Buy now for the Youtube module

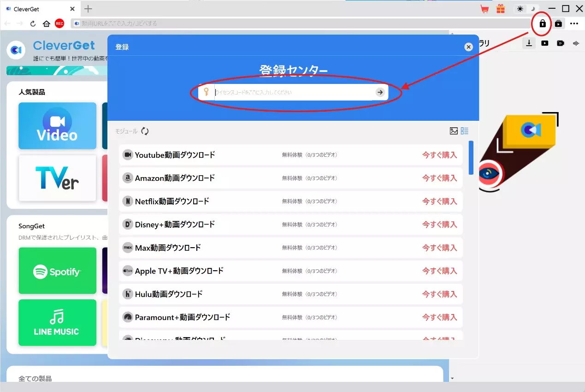tap(440, 155)
